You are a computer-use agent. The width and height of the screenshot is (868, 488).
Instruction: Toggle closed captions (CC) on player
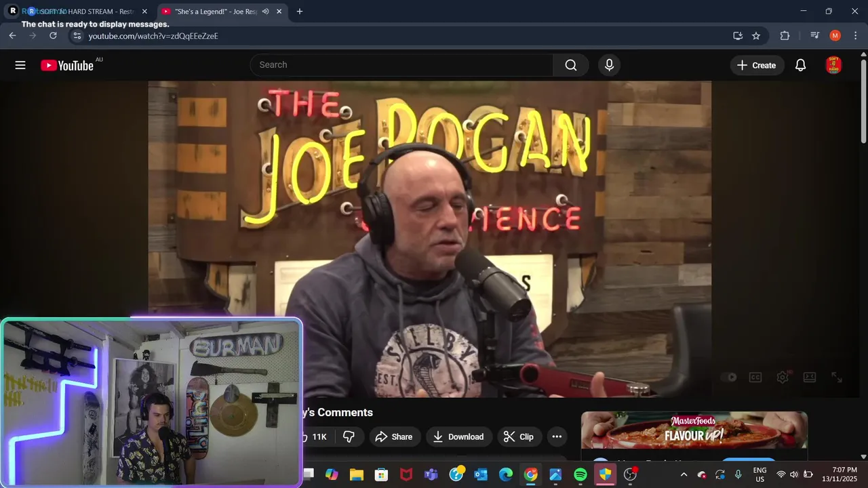(x=755, y=378)
